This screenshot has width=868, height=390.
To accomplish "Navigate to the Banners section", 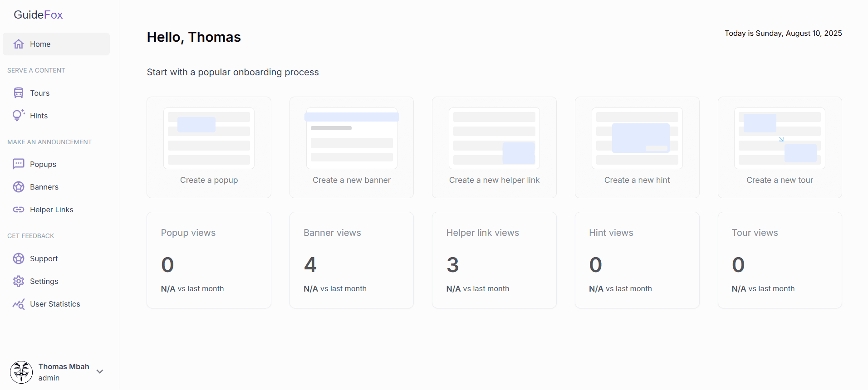I will pos(56,187).
